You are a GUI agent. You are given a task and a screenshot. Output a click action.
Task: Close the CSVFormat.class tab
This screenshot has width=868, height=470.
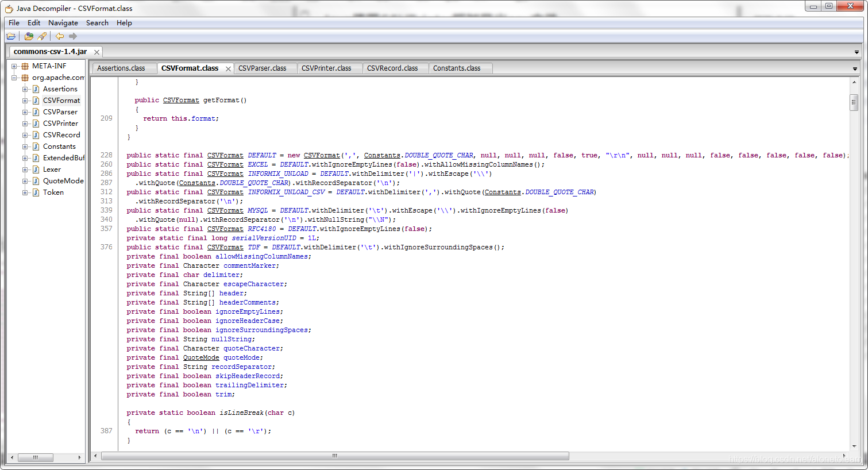[228, 69]
